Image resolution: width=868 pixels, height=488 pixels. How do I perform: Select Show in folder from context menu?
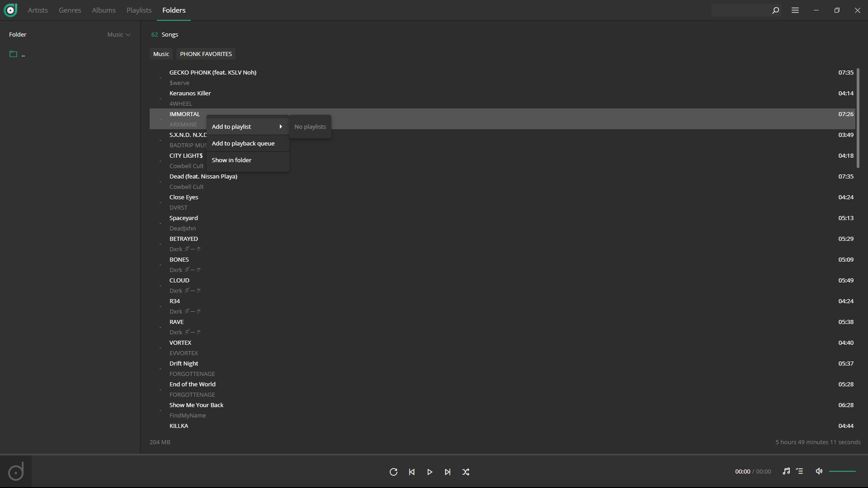tap(231, 160)
